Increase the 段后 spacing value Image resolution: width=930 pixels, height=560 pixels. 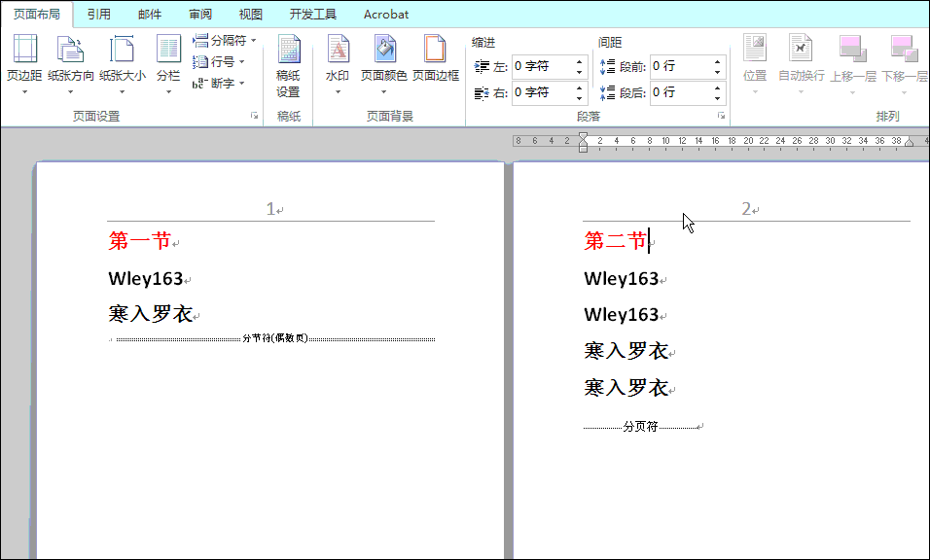click(x=718, y=87)
